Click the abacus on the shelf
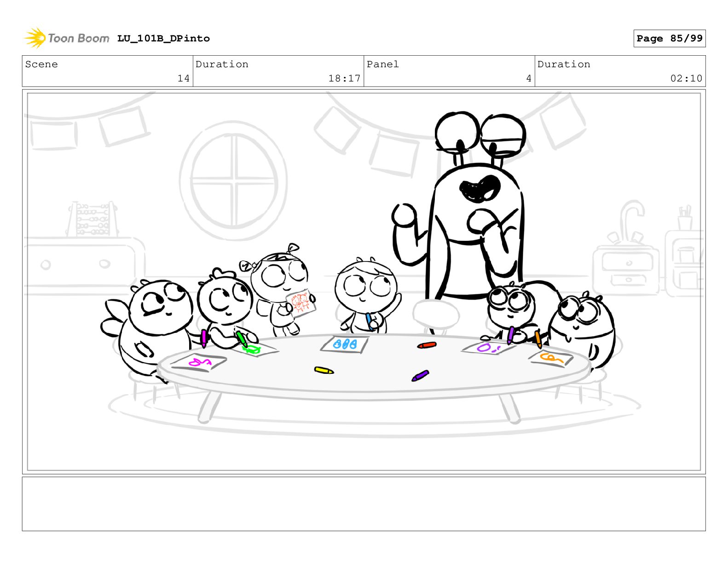 point(92,219)
